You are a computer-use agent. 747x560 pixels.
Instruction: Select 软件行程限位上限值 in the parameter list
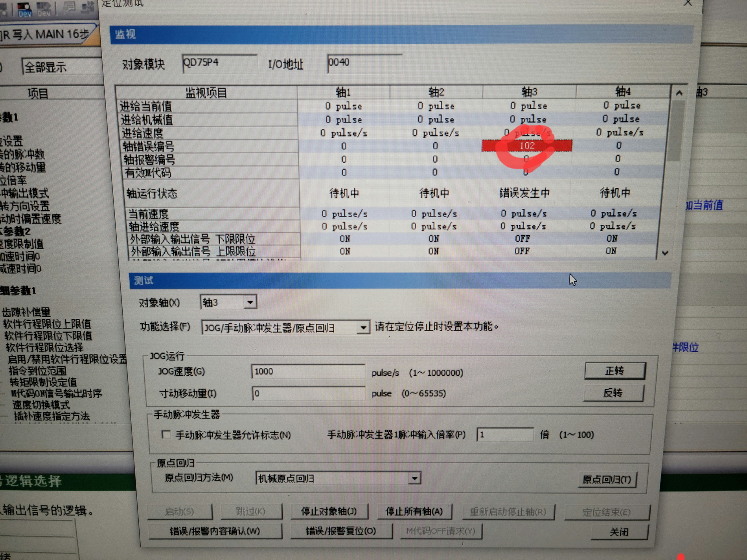pyautogui.click(x=47, y=324)
